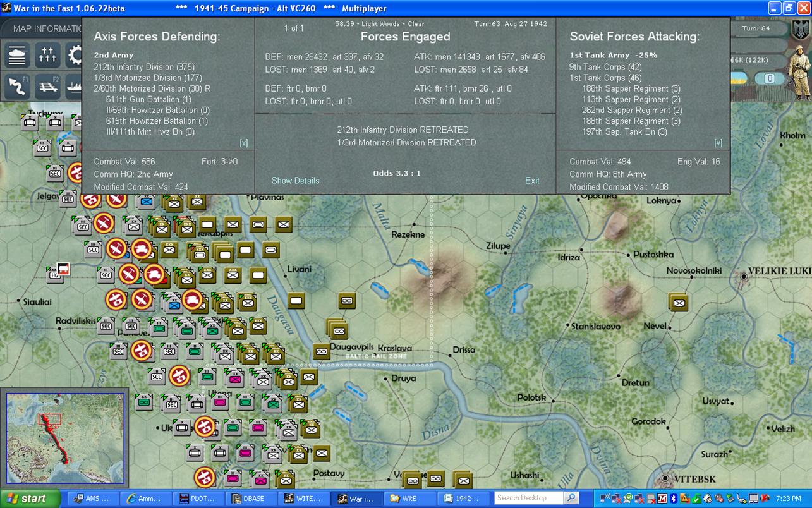This screenshot has height=508, width=812.
Task: Open the losses screen with crosses icon
Action: point(49,56)
